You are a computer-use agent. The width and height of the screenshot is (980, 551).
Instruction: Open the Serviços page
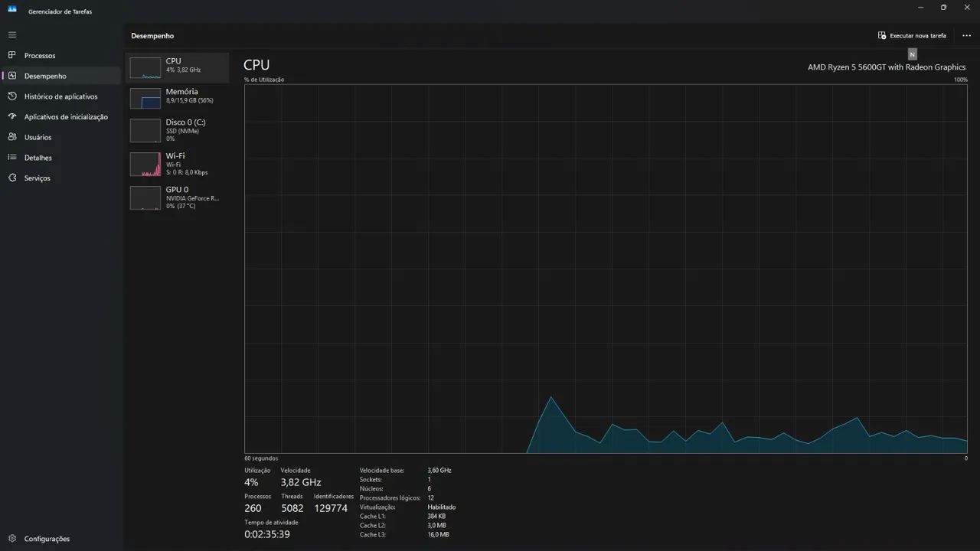pos(61,178)
